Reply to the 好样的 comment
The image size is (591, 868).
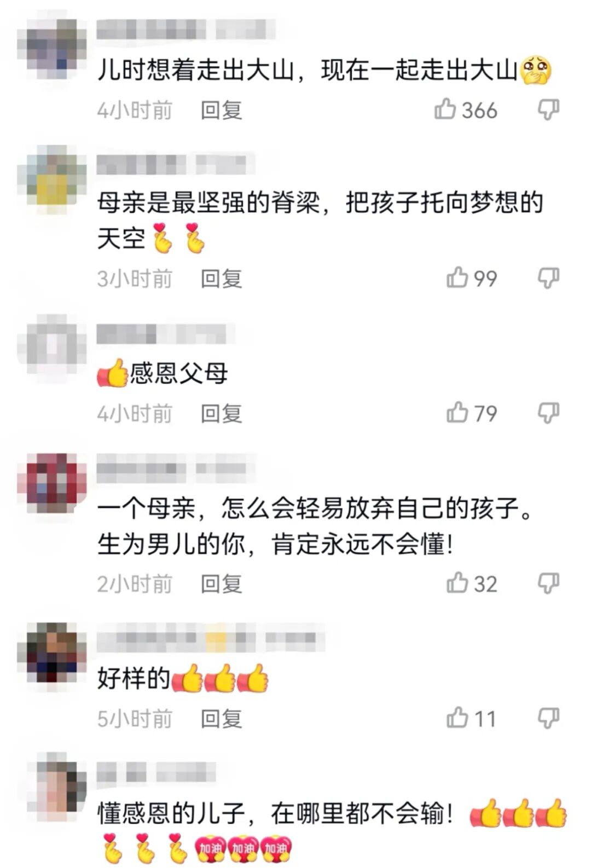pos(221,719)
